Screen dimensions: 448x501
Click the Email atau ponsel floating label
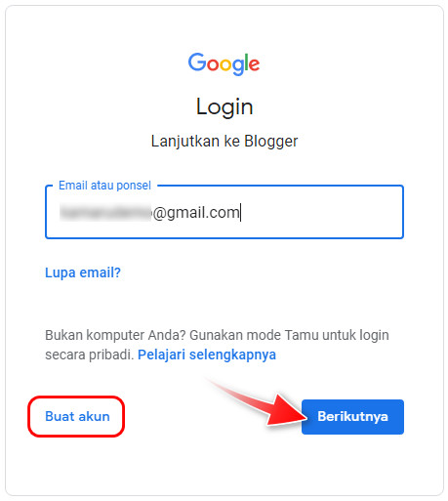104,186
